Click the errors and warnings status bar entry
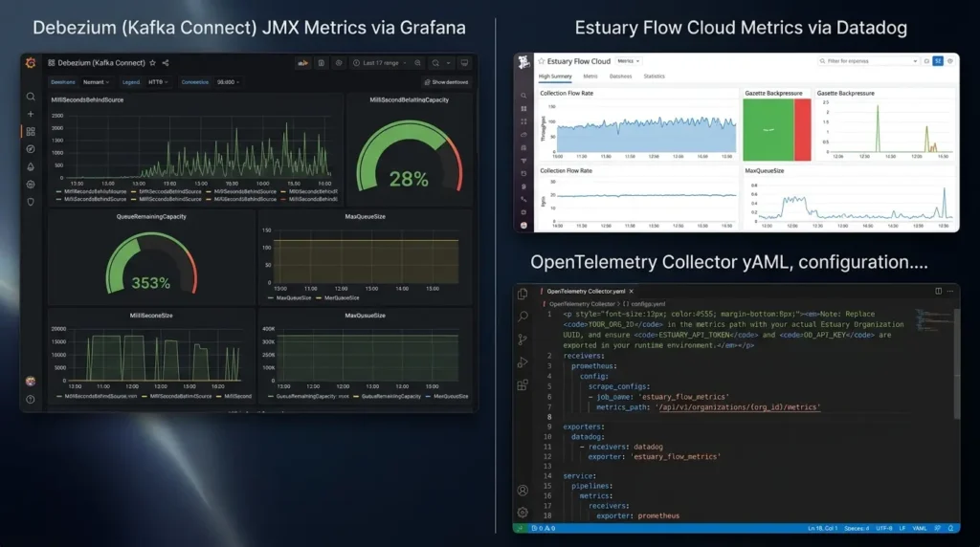 [544, 528]
